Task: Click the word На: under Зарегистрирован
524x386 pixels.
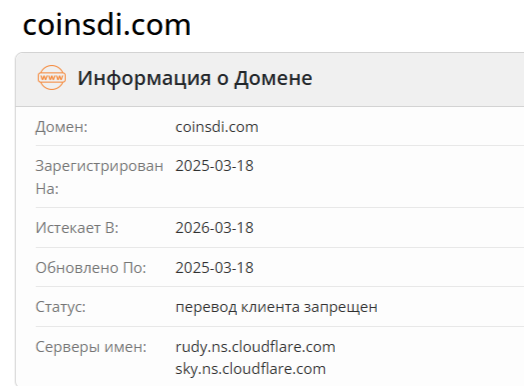Action: (47, 189)
